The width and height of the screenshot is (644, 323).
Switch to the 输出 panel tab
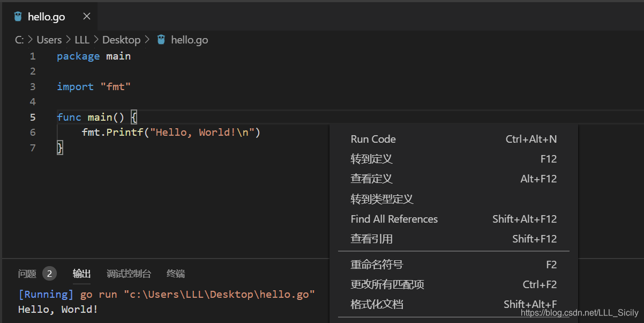coord(81,274)
